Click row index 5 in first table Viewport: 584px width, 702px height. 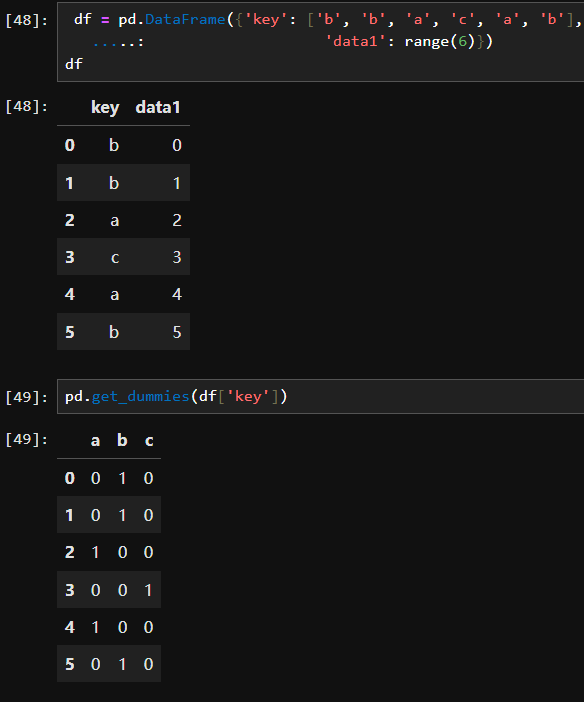click(70, 332)
